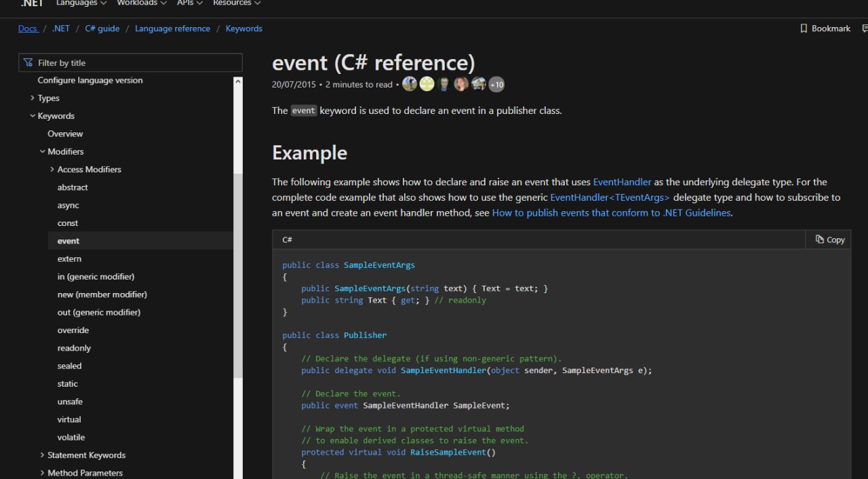Select Overview under Keywords
Image resolution: width=868 pixels, height=479 pixels.
pos(65,134)
